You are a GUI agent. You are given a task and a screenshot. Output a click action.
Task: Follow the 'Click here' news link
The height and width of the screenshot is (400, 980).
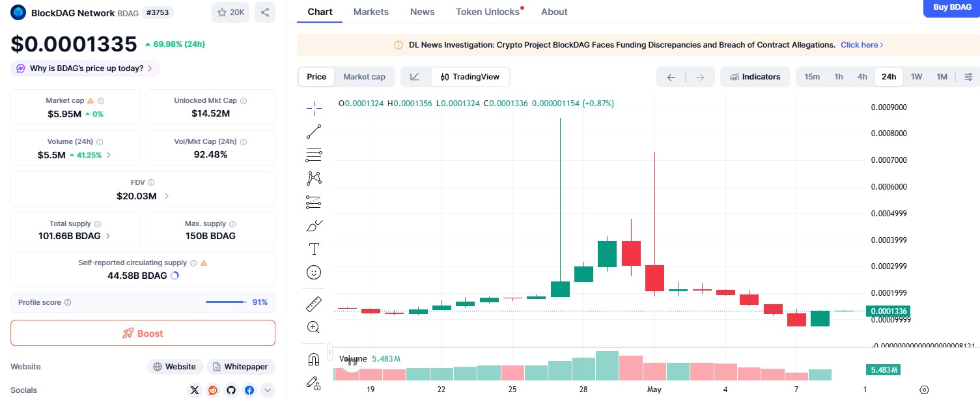coord(862,45)
